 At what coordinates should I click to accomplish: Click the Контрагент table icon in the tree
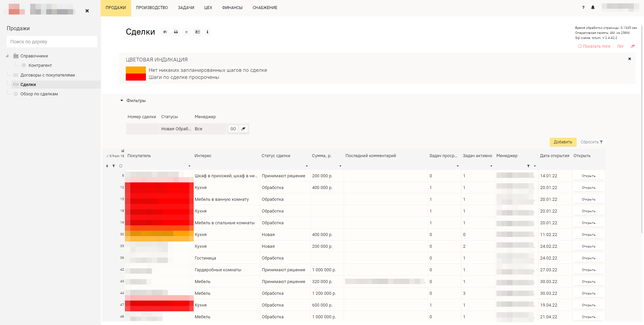click(x=24, y=65)
